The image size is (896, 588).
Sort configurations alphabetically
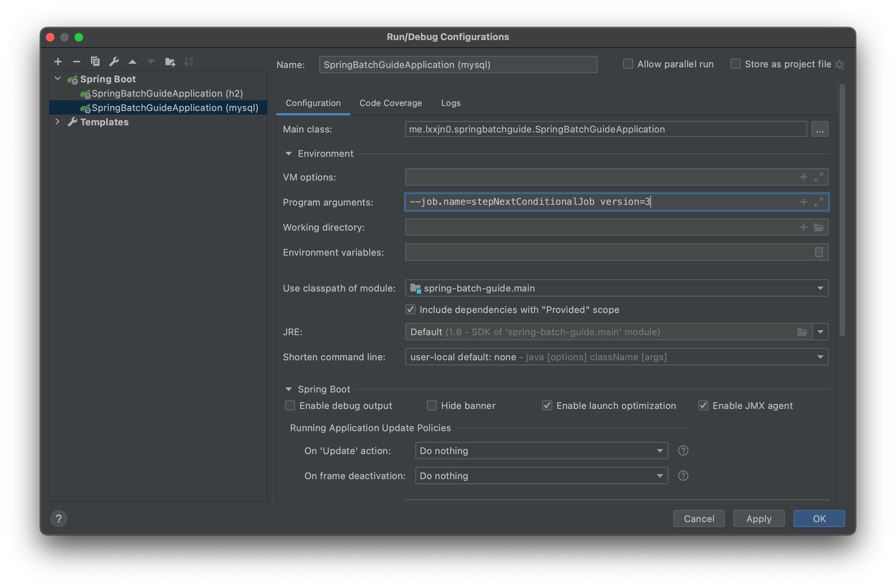188,61
